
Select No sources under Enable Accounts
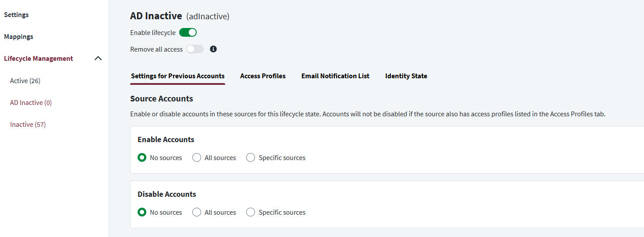[x=142, y=157]
